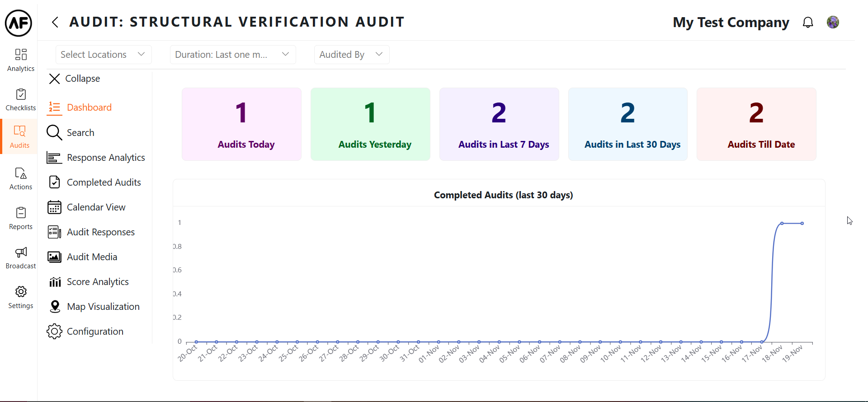Open Settings gear in the sidebar

(21, 297)
